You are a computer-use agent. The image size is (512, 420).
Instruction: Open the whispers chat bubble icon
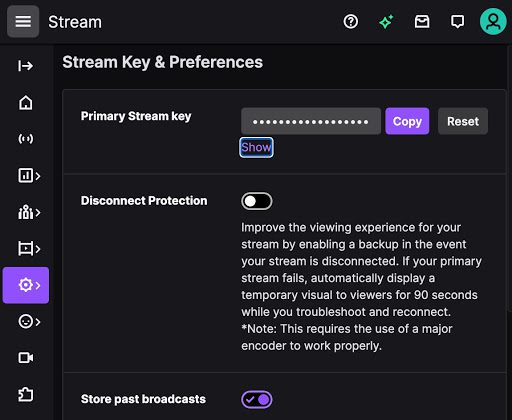(x=457, y=22)
